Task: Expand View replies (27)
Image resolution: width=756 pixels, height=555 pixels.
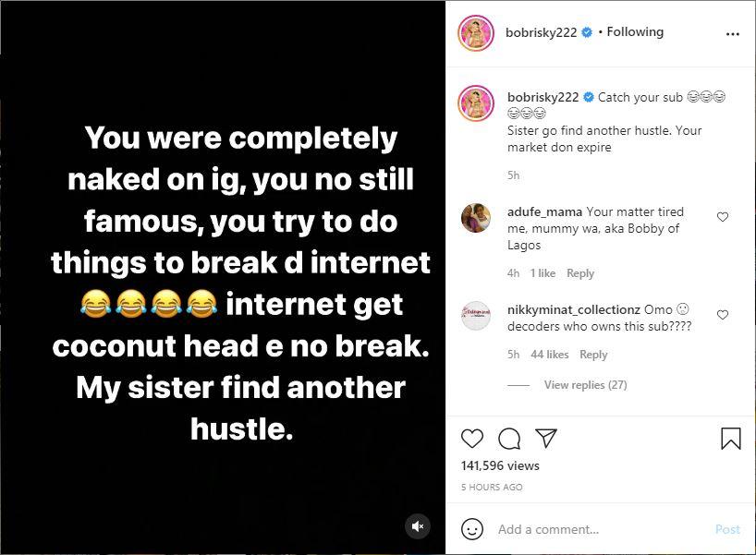Action: [585, 385]
